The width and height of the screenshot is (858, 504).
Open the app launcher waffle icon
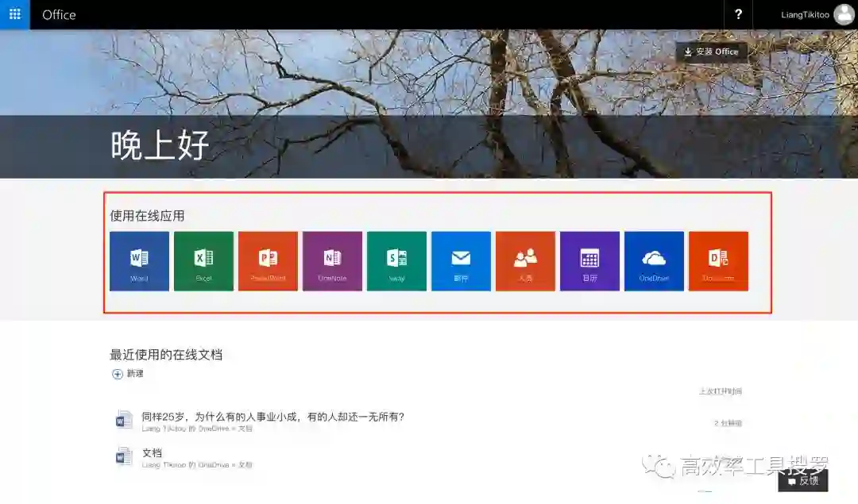[15, 14]
